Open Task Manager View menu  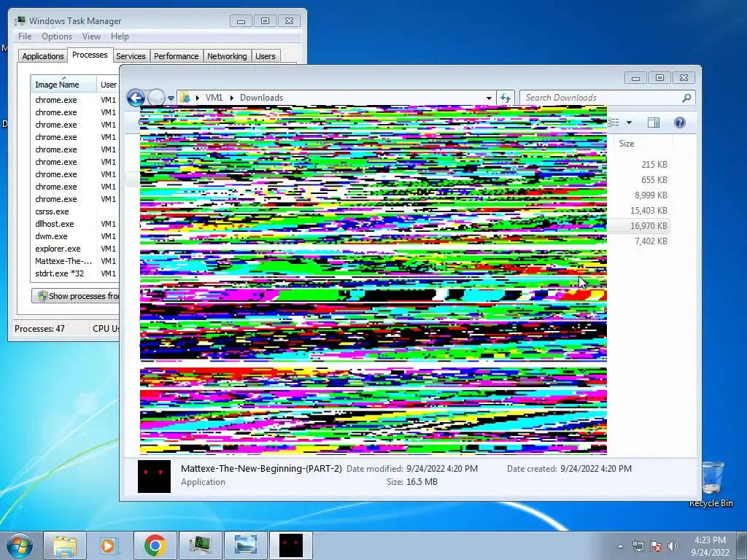(91, 36)
